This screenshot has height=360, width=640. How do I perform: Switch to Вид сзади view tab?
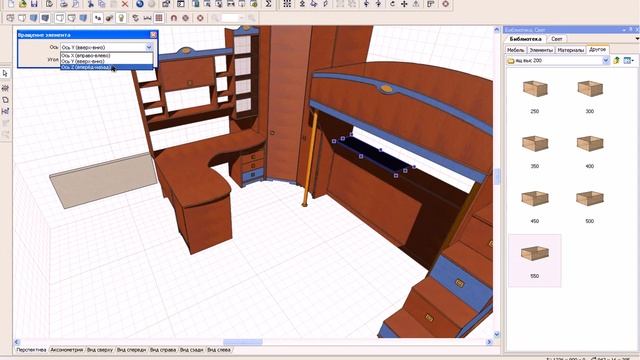pyautogui.click(x=192, y=350)
